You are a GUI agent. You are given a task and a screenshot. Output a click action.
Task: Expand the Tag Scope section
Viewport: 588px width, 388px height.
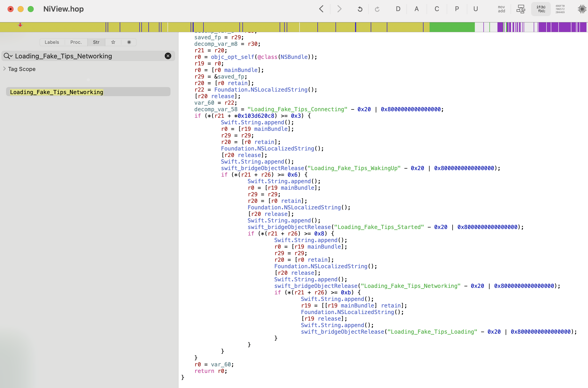[5, 69]
